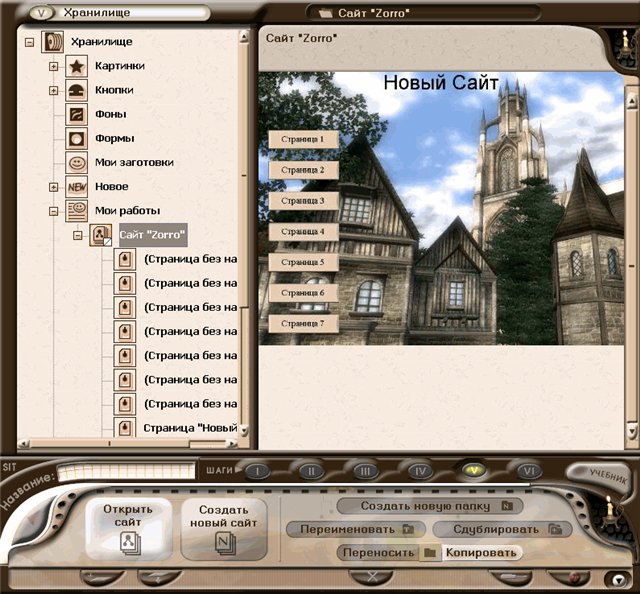Click tree panel scroll up arrow

click(244, 38)
